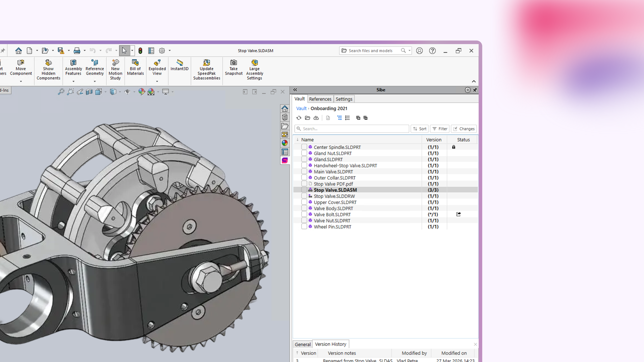Screen dimensions: 644x362
Task: Click the Home icon in the quick access toolbar
Action: pyautogui.click(x=18, y=51)
